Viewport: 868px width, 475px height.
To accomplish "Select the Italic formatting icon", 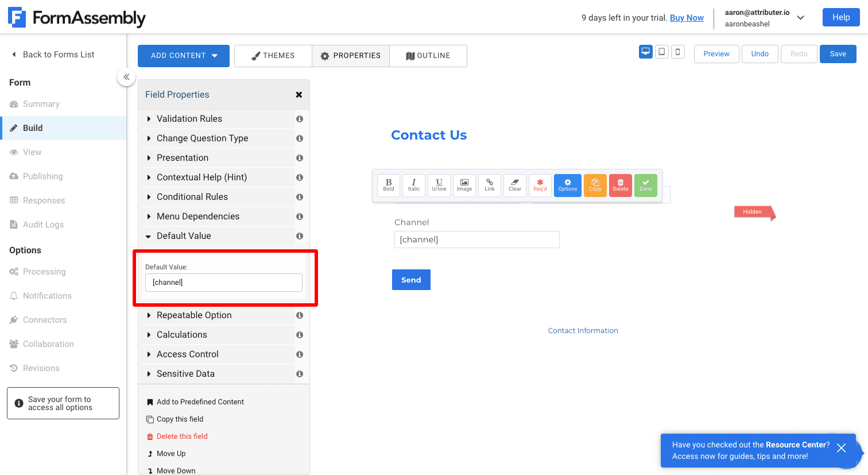I will (x=414, y=185).
